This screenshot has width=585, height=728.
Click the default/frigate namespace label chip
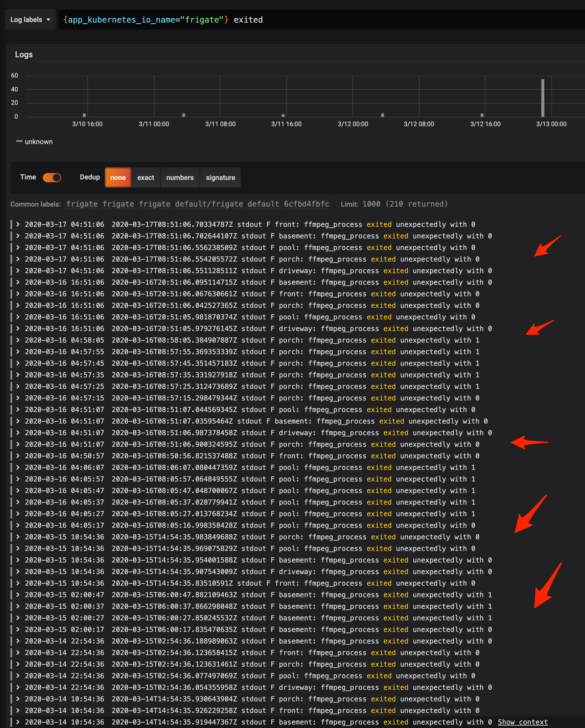[209, 204]
